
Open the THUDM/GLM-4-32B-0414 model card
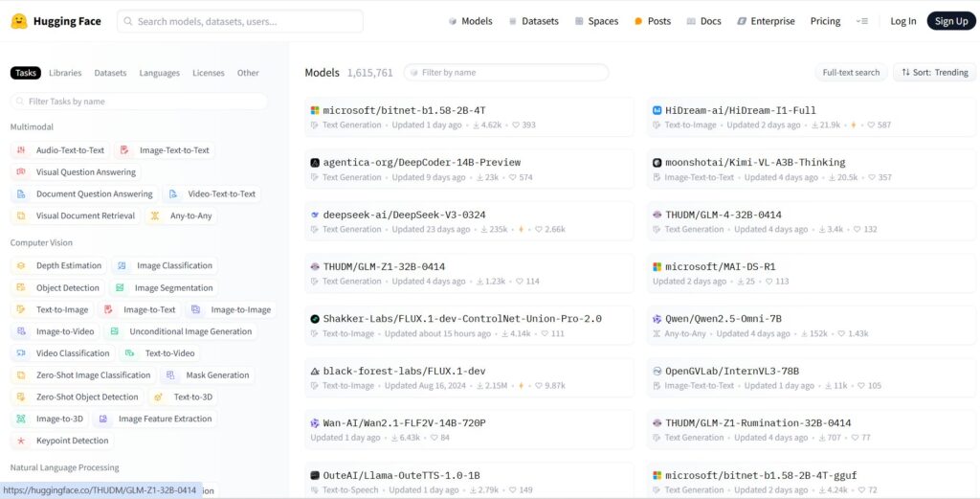(x=812, y=221)
